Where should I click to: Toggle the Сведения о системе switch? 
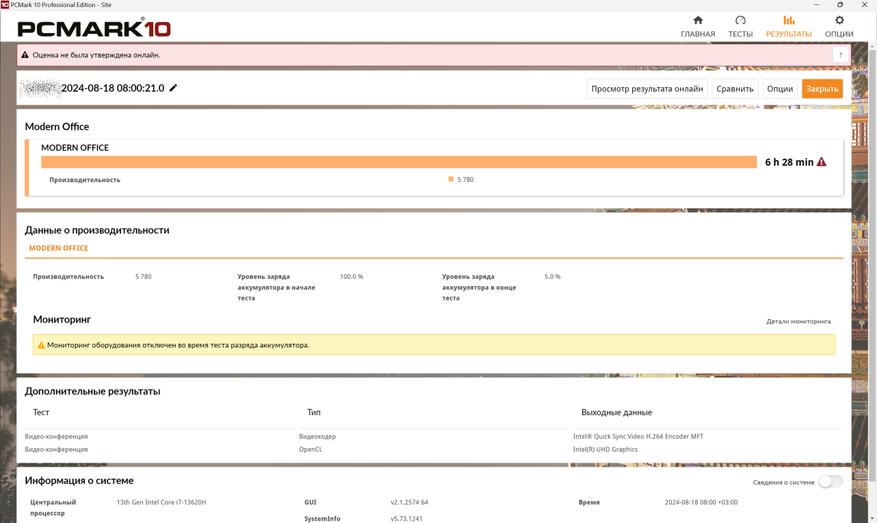click(x=830, y=482)
